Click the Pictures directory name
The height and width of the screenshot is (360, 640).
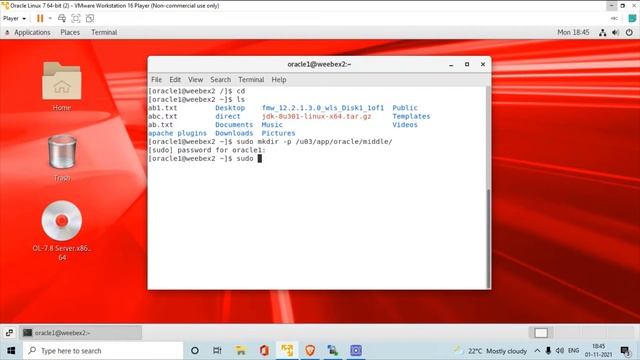278,133
